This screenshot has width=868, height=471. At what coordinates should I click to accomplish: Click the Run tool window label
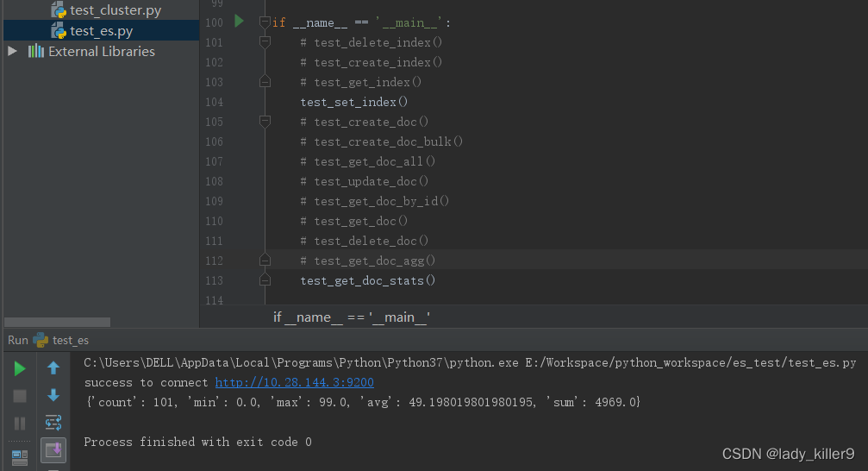coord(18,340)
